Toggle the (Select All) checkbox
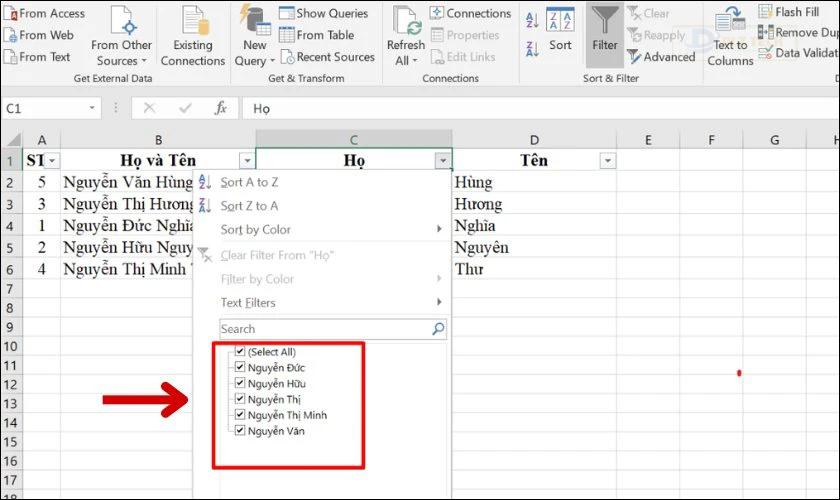This screenshot has height=500, width=840. point(240,352)
